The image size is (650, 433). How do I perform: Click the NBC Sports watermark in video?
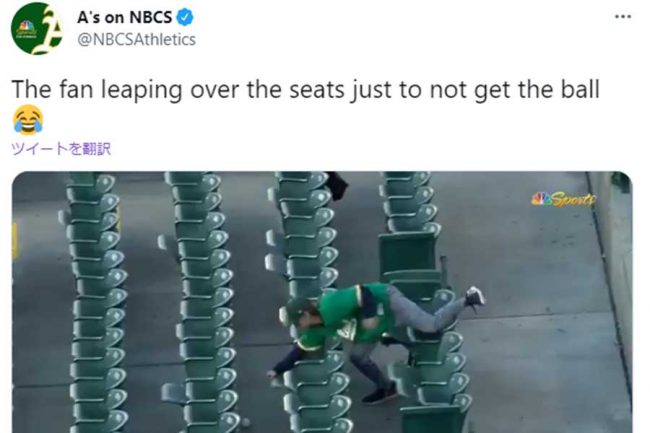coord(564,199)
